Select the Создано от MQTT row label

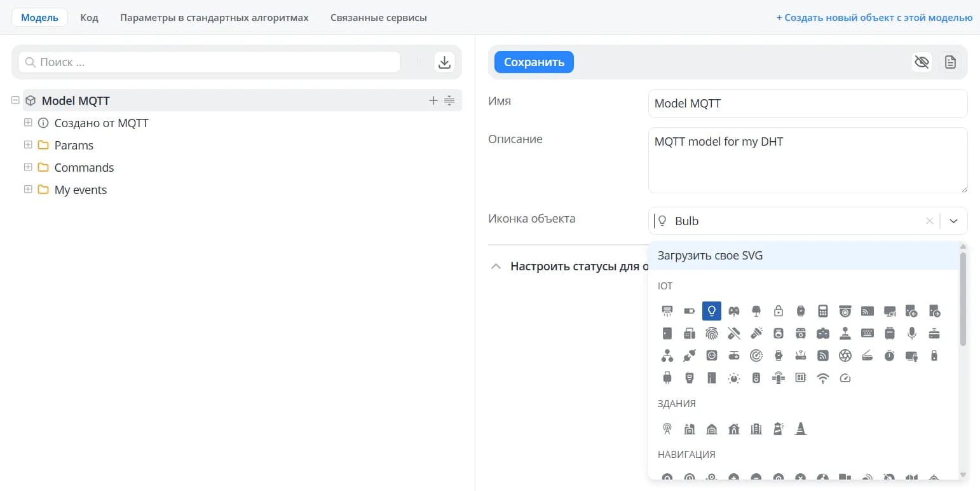[x=102, y=123]
